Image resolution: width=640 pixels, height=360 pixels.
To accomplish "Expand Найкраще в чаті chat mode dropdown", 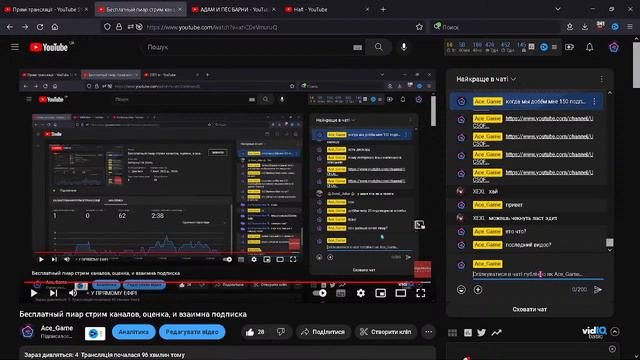I will (486, 79).
